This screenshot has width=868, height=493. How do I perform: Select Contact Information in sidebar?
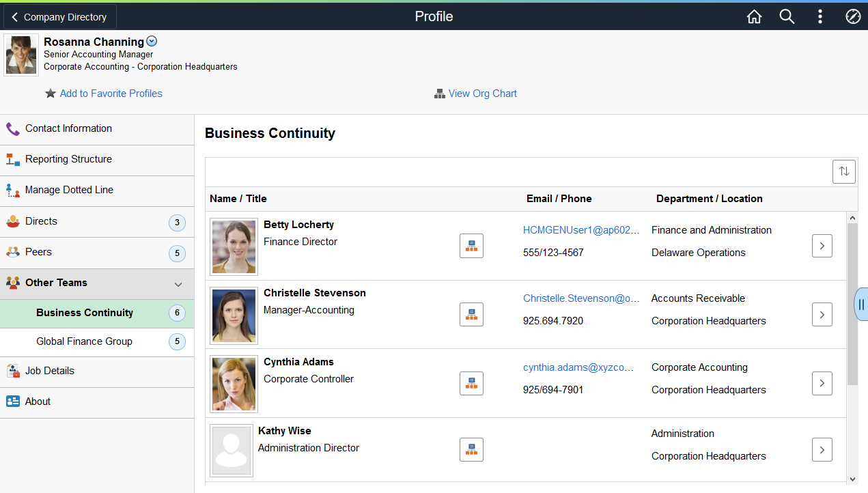(97, 129)
